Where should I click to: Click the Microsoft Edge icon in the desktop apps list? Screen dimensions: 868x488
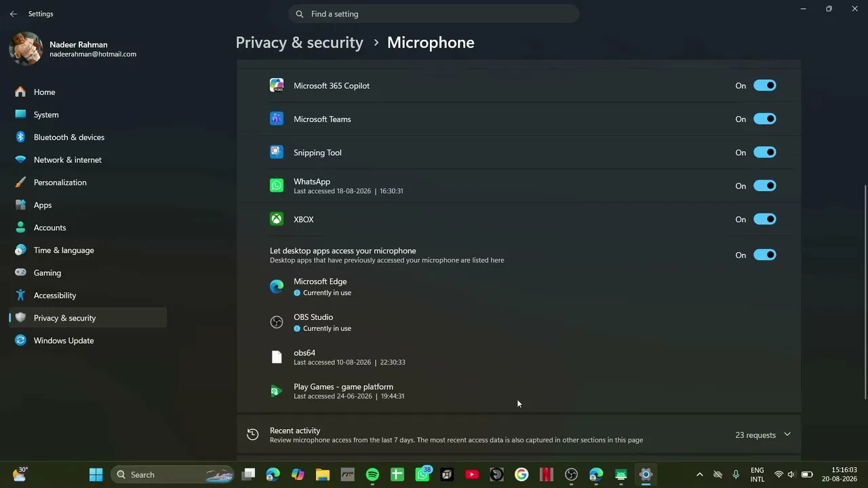[x=277, y=287]
